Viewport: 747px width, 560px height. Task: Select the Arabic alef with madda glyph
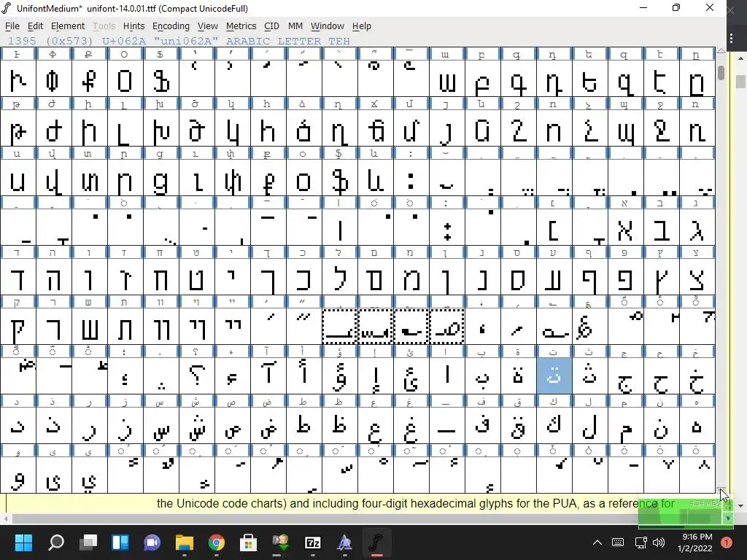[268, 376]
